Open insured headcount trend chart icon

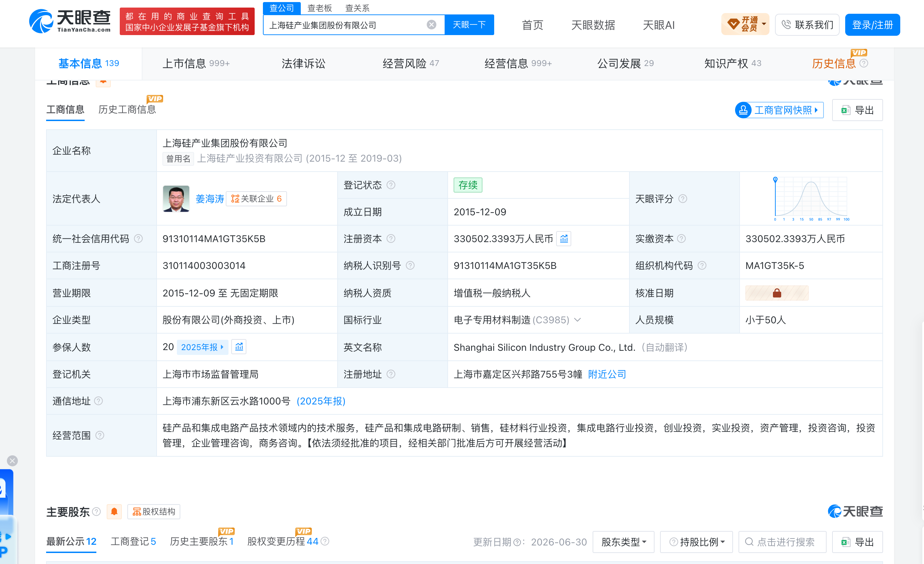pyautogui.click(x=239, y=347)
